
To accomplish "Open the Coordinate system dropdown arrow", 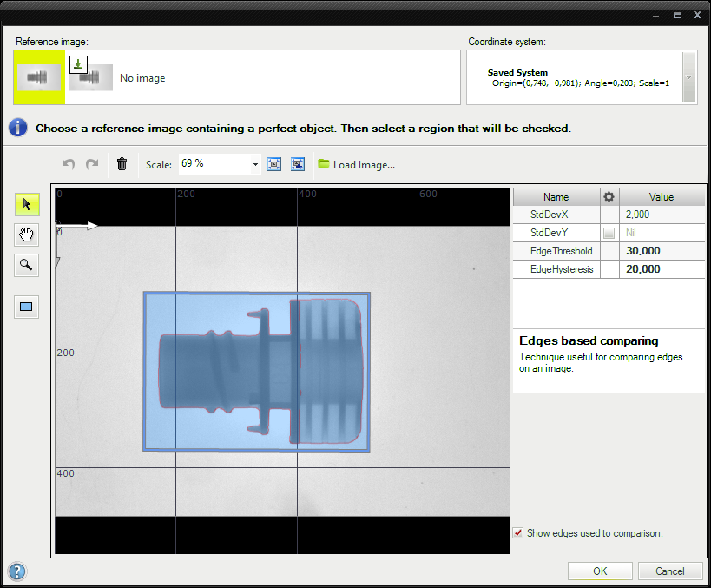I will pyautogui.click(x=688, y=77).
